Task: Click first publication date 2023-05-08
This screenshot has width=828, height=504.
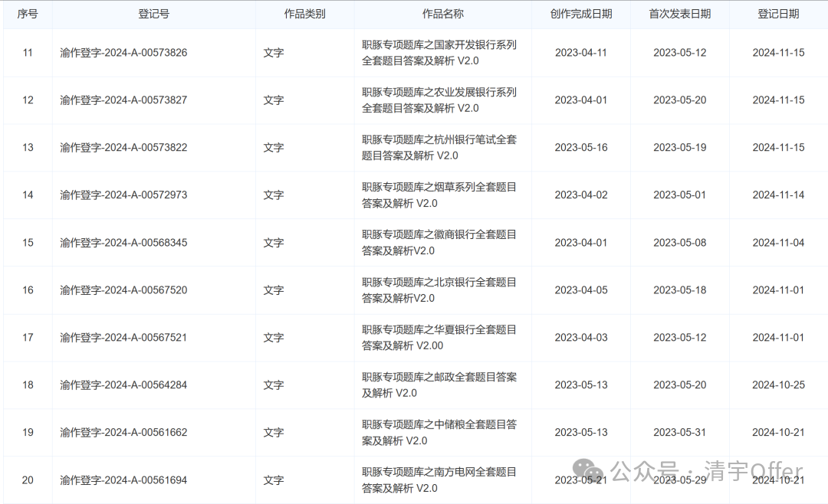Action: tap(679, 243)
